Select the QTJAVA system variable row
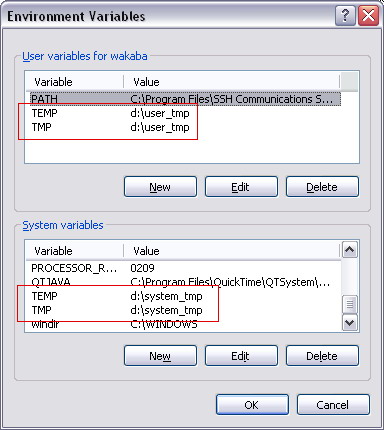 pos(185,282)
